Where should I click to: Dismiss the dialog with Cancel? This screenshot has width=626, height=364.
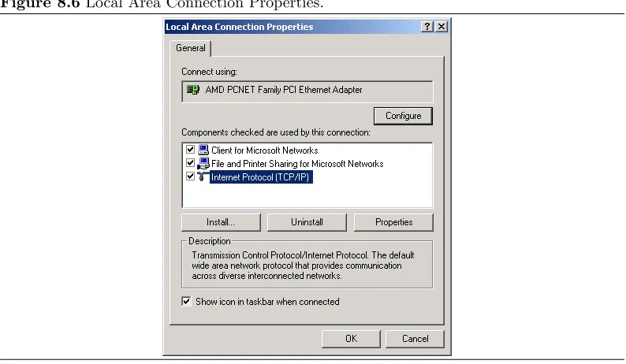tap(415, 339)
